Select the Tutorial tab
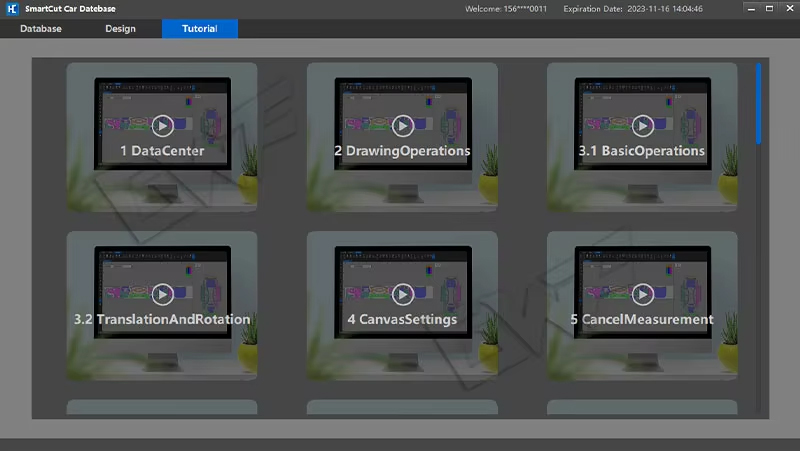This screenshot has height=451, width=800. 199,29
